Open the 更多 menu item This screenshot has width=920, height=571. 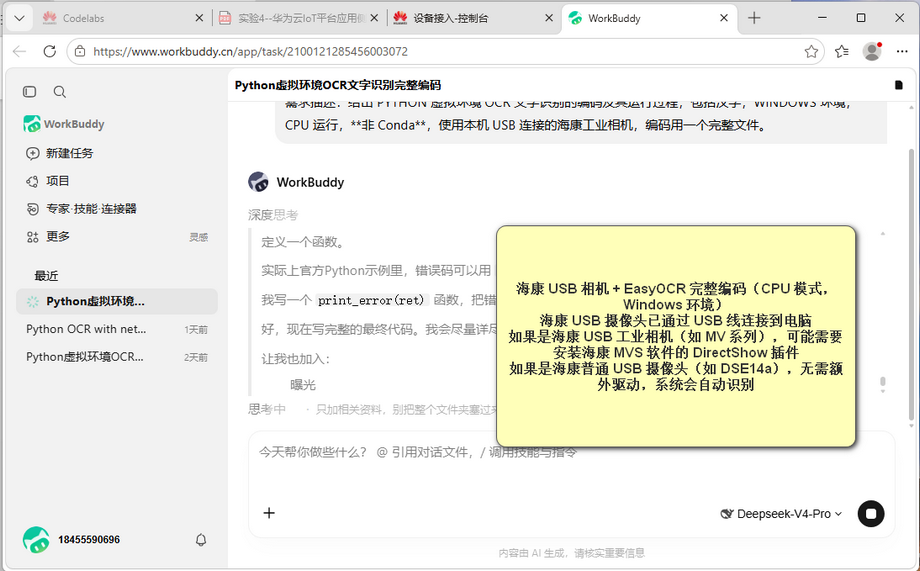point(48,236)
